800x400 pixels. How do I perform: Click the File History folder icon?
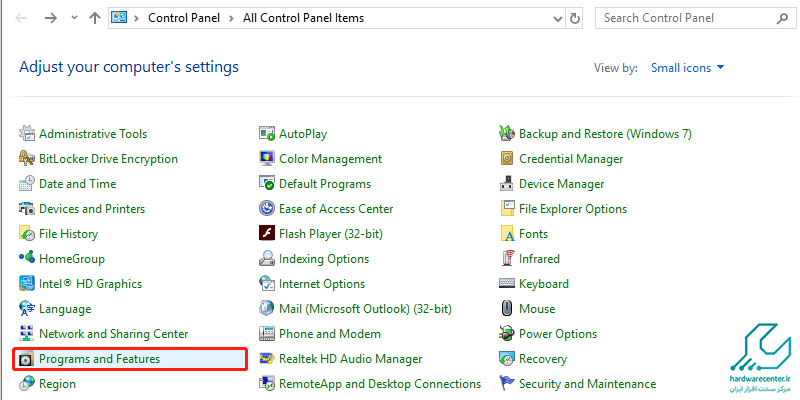pyautogui.click(x=27, y=234)
